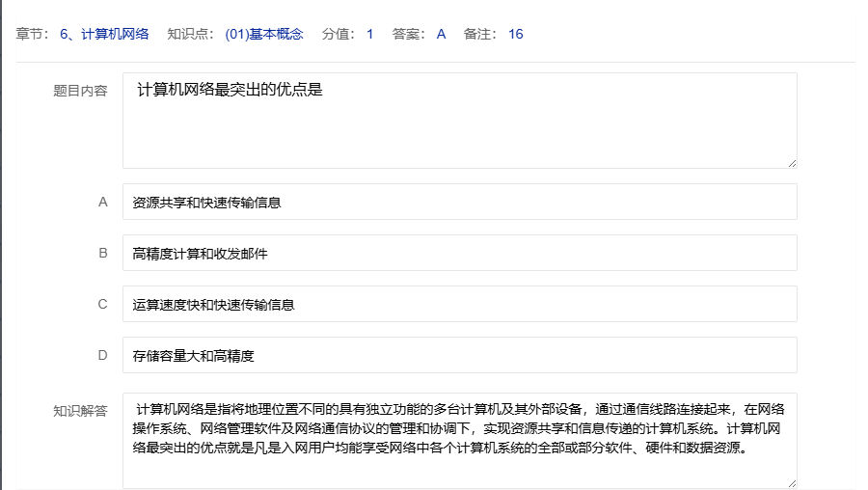Click the answer value A after 答案
868x490 pixels.
(x=441, y=35)
